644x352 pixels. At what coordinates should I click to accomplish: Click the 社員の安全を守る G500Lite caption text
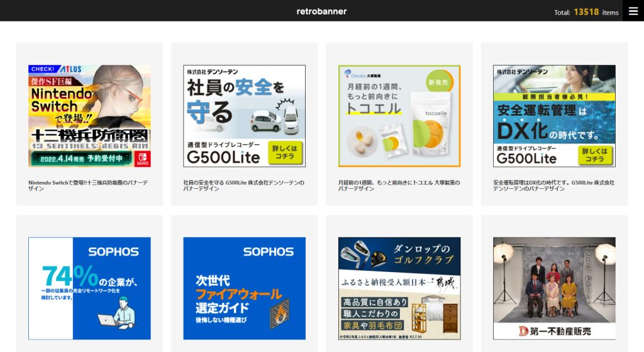pos(243,185)
